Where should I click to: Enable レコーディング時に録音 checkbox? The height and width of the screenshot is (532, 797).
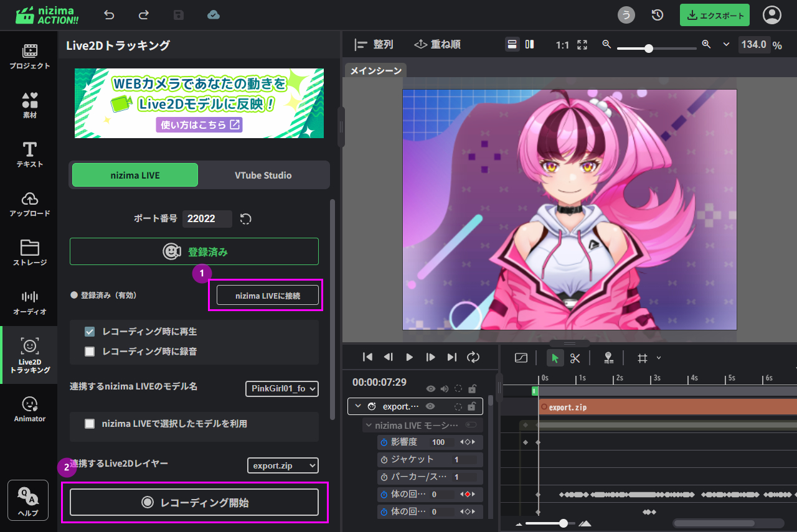tap(90, 352)
